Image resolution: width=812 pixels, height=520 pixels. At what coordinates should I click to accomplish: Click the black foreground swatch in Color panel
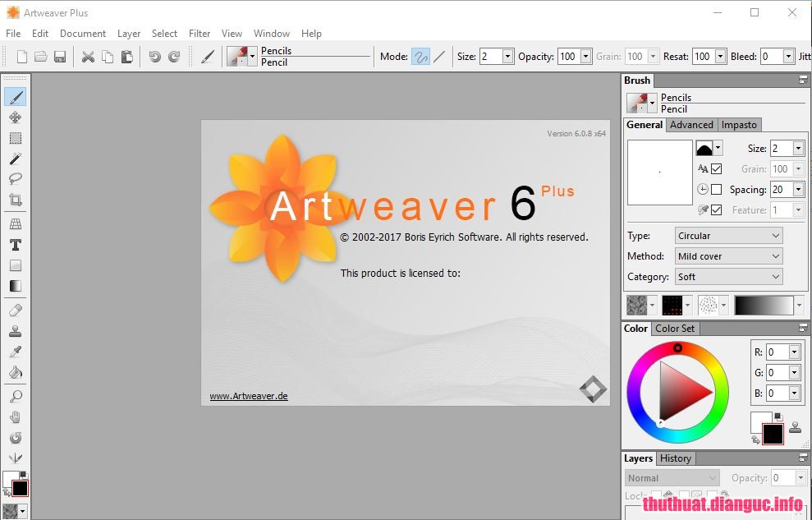(773, 434)
